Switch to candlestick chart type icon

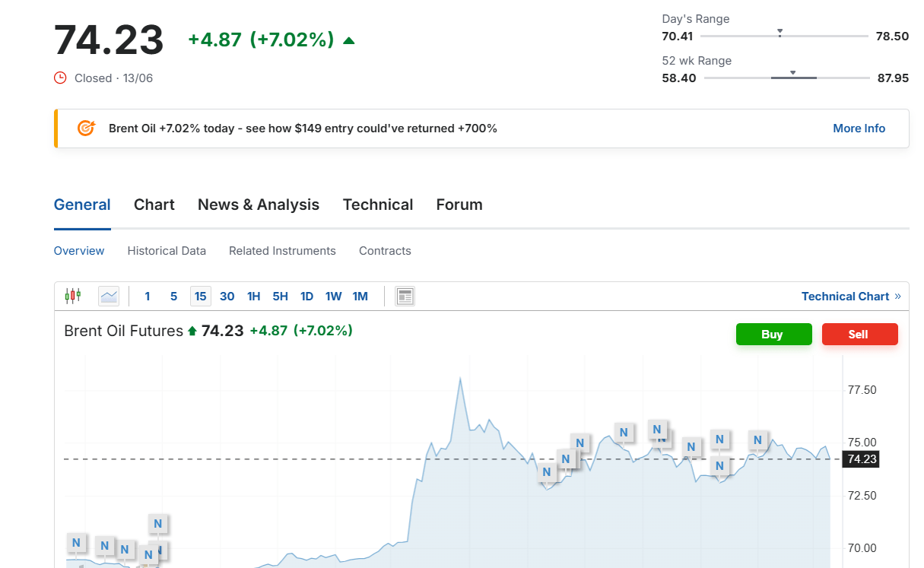point(73,296)
